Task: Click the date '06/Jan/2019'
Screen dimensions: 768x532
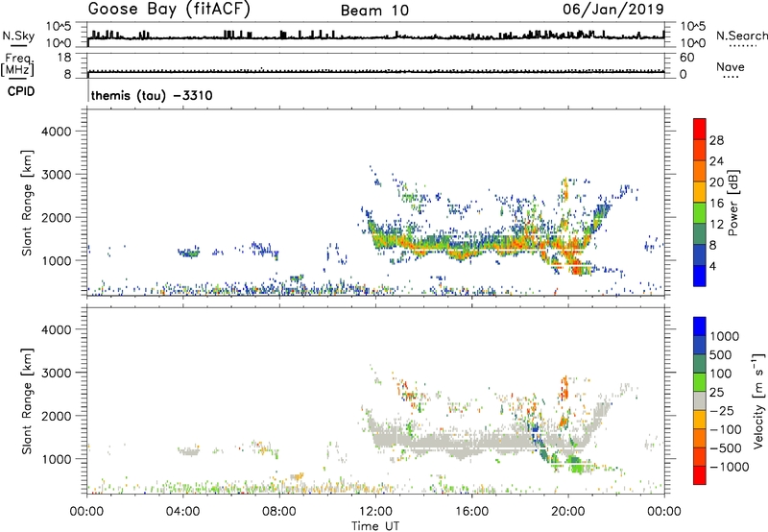Action: point(613,9)
